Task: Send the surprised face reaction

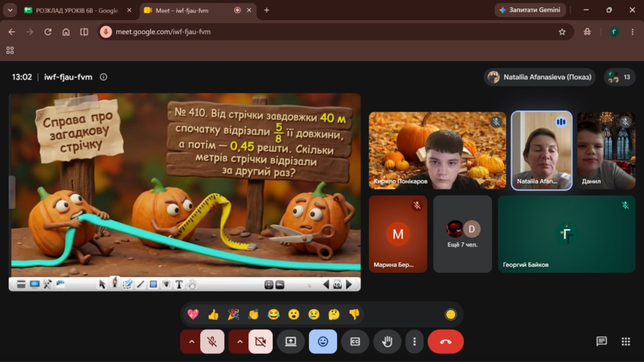Action: pyautogui.click(x=294, y=314)
